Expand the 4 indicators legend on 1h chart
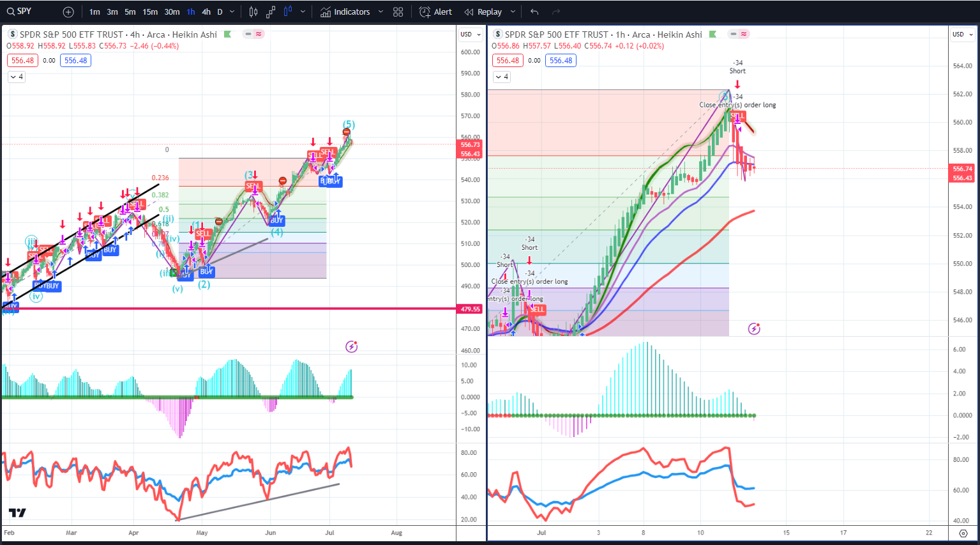Screen dimensions: 980x545 coord(502,77)
